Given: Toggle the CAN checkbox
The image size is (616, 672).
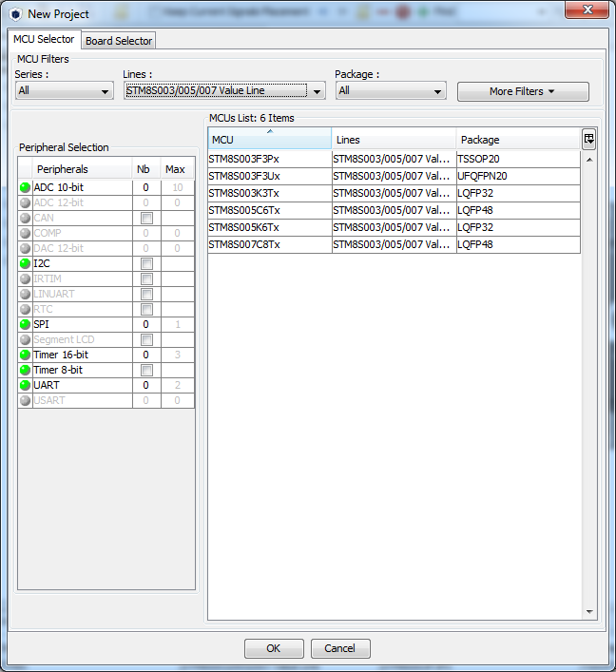Looking at the screenshot, I should pos(146,219).
